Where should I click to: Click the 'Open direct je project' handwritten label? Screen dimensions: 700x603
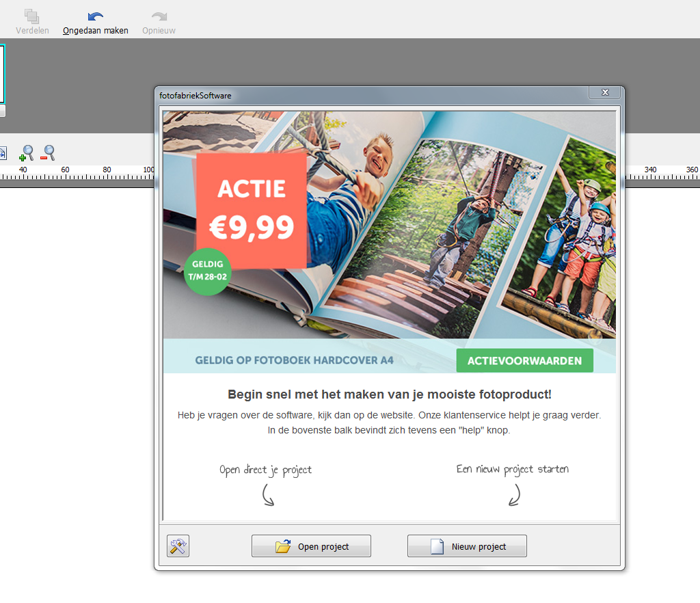point(266,470)
